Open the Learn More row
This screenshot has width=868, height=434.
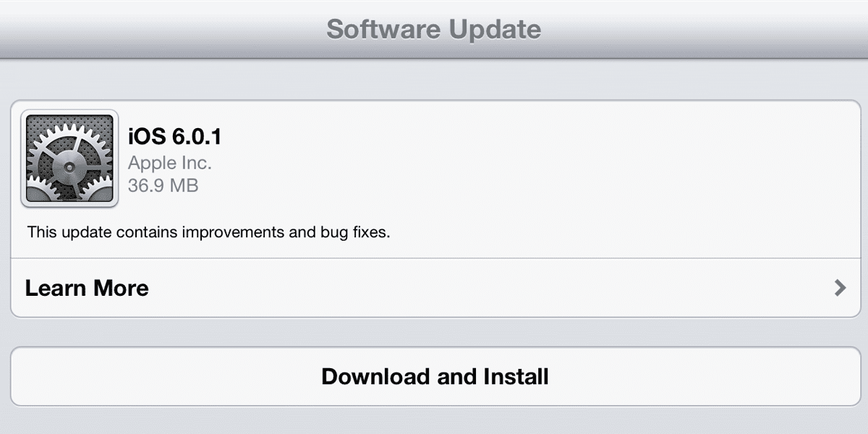434,288
